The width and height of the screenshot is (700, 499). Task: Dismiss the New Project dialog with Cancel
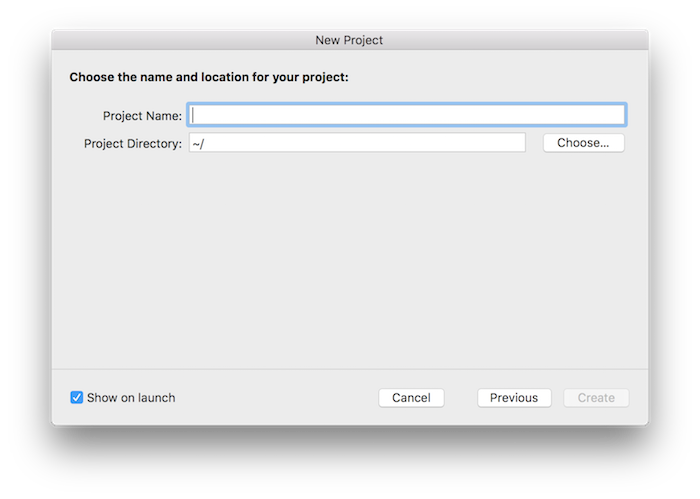[411, 398]
